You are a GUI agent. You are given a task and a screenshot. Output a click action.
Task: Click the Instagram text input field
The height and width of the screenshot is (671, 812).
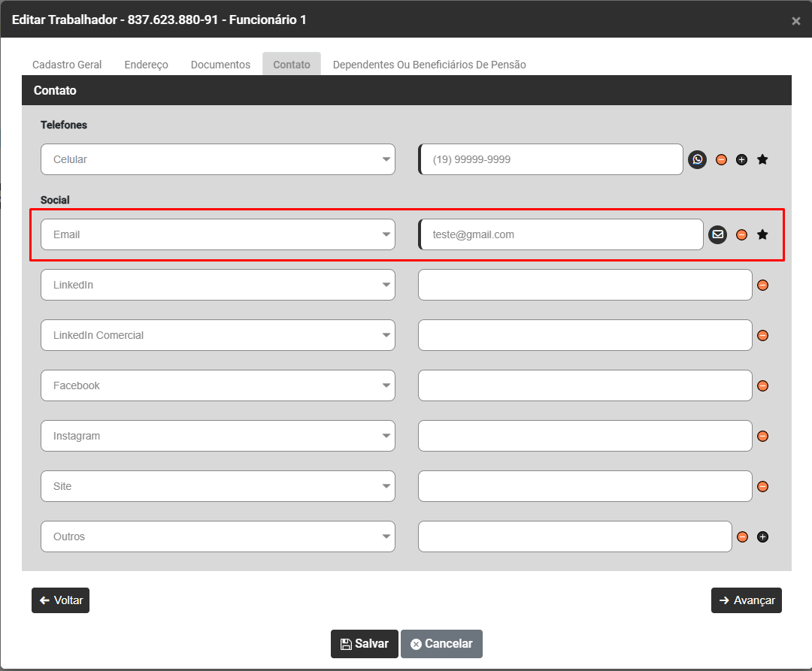click(x=585, y=436)
